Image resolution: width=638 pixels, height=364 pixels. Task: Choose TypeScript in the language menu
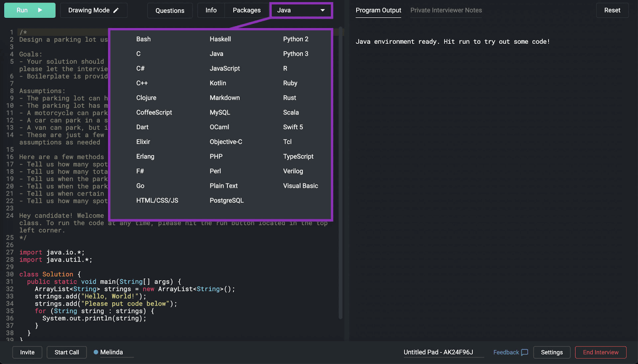298,157
